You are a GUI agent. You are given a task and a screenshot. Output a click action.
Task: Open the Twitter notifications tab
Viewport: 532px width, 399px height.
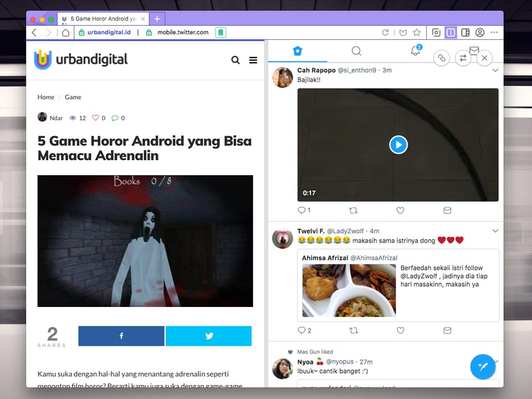(415, 51)
